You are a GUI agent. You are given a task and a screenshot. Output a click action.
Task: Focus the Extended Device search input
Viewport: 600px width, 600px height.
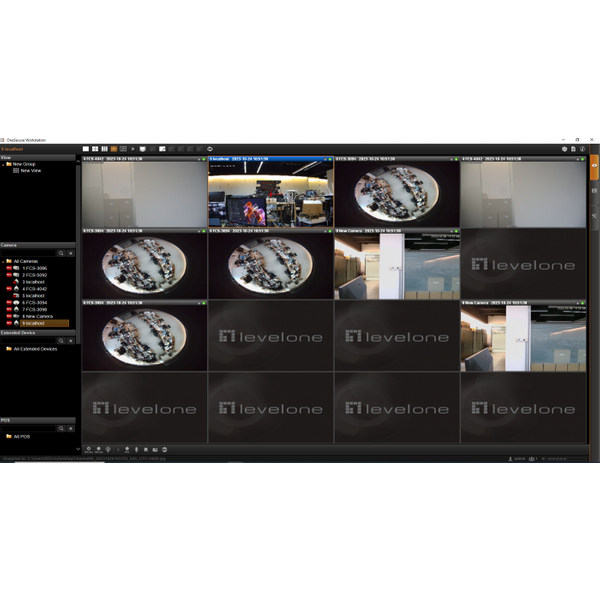pos(29,341)
